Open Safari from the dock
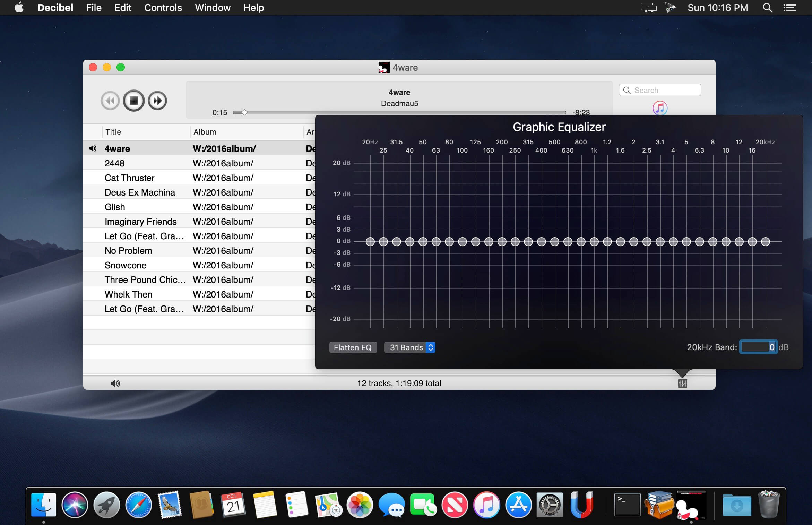Viewport: 812px width, 525px height. pos(138,505)
